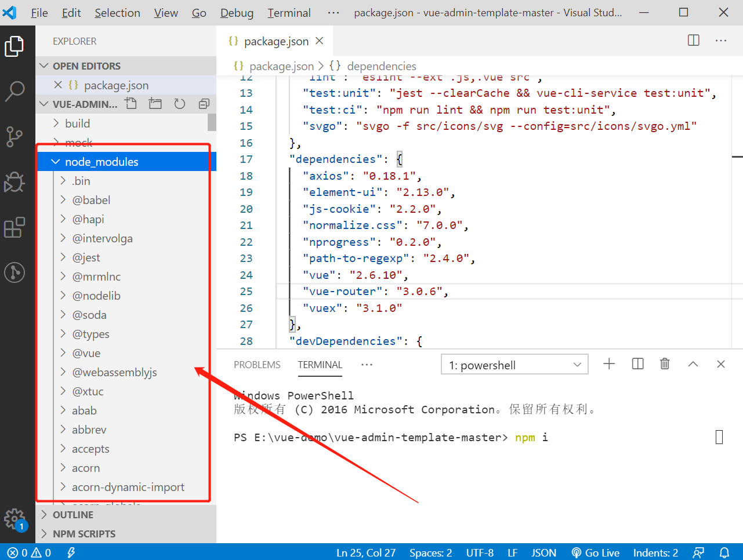The image size is (743, 560).
Task: Open the Edit menu
Action: tap(71, 13)
